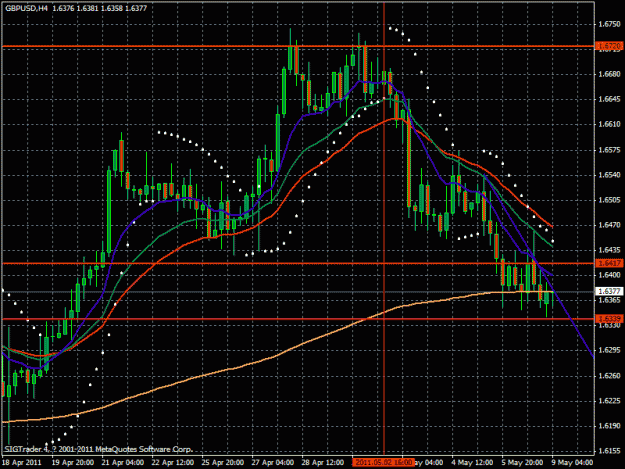Click the 1.6645 price scale value

pos(610,99)
